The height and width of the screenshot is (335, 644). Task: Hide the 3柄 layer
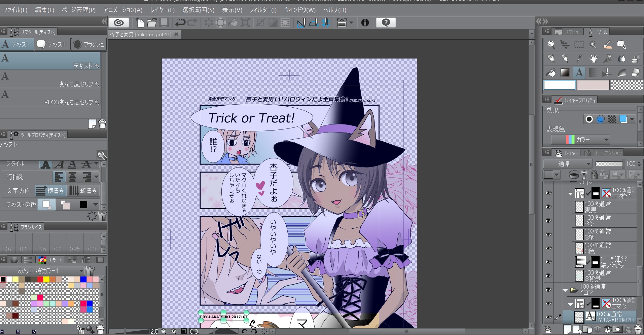(548, 234)
